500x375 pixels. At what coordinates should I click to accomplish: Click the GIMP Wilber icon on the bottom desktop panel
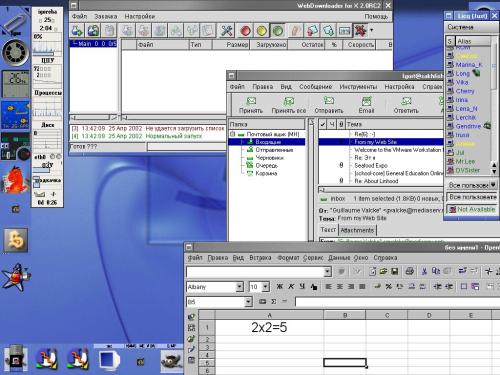pyautogui.click(x=171, y=361)
